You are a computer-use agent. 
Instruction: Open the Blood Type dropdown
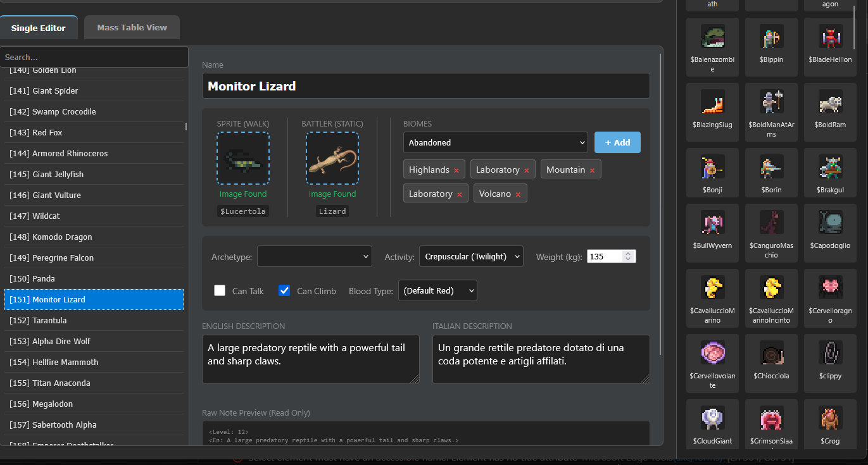[x=437, y=290]
